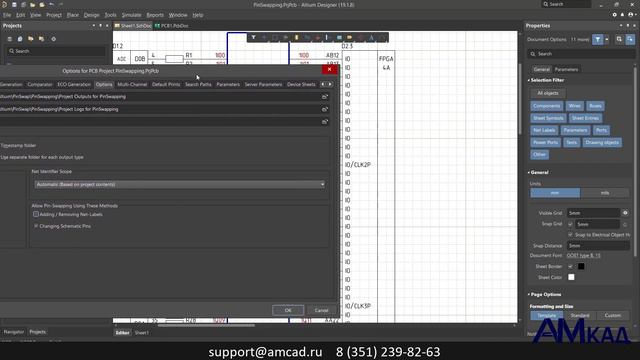Browse for the Project Outputs folder path
This screenshot has width=640, height=360.
click(x=325, y=97)
